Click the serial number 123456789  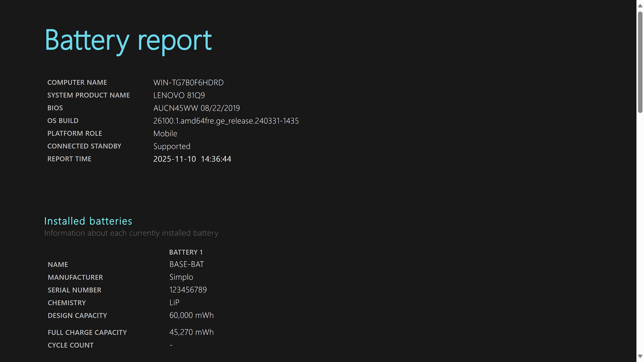click(x=188, y=290)
